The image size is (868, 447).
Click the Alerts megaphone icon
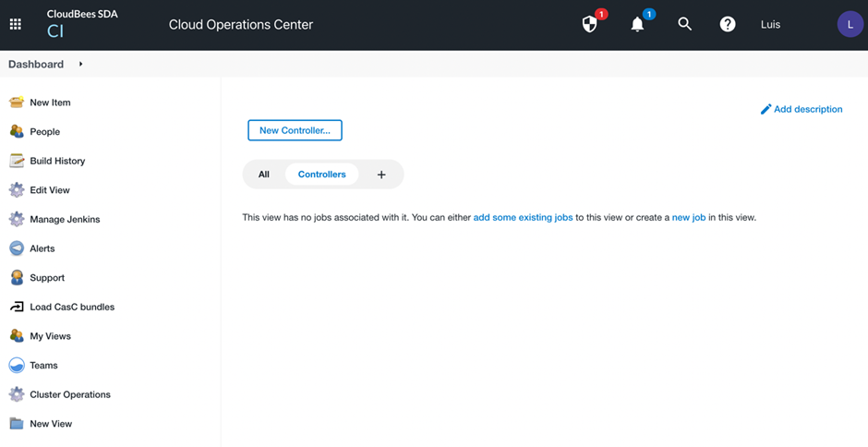[x=17, y=248]
